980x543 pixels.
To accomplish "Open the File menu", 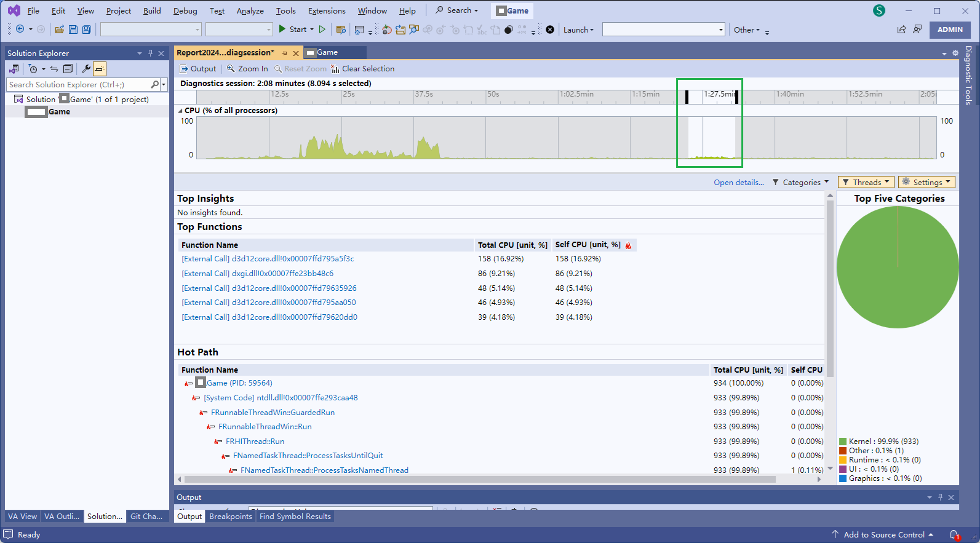I will 33,10.
